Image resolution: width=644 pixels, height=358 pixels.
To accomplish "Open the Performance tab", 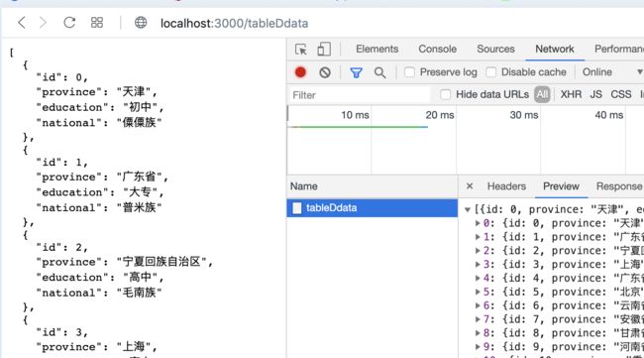I will pos(619,49).
